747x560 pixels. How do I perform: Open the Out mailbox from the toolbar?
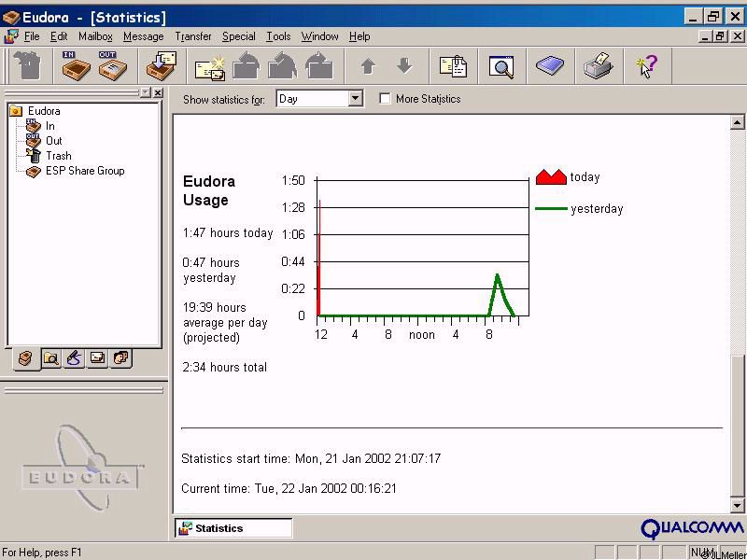pos(112,66)
